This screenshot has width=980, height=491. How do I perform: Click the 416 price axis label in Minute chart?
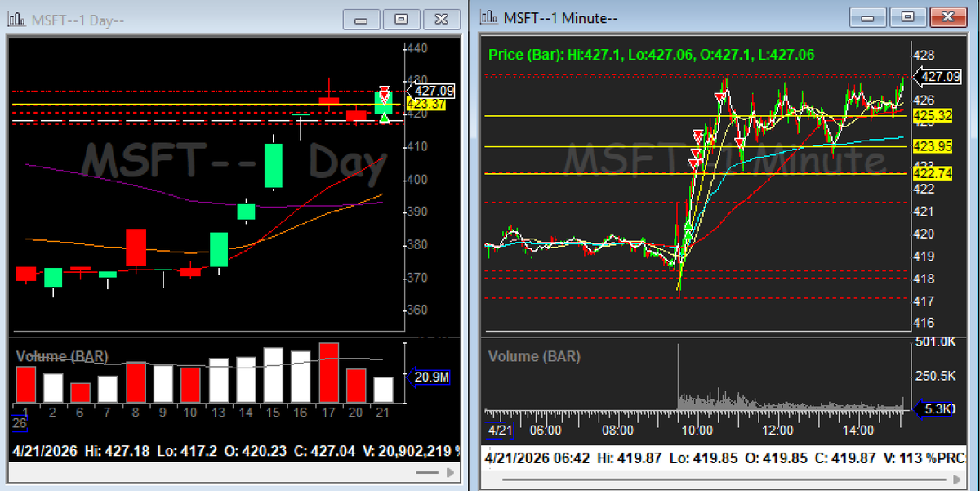925,324
